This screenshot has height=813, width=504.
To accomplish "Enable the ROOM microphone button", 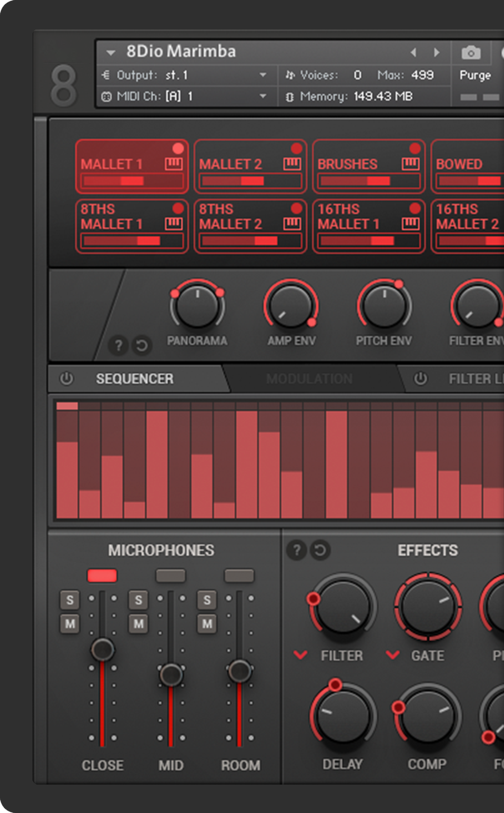I will [x=239, y=576].
